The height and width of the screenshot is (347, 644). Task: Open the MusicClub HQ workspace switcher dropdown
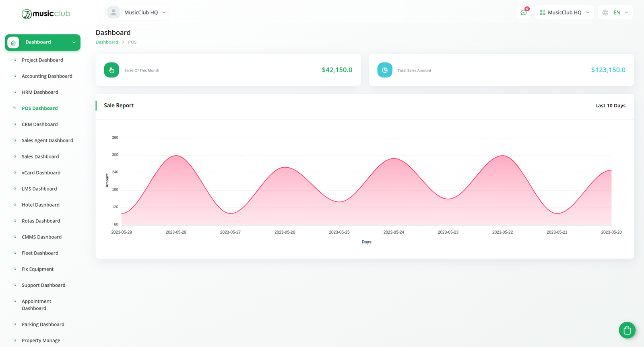click(564, 12)
